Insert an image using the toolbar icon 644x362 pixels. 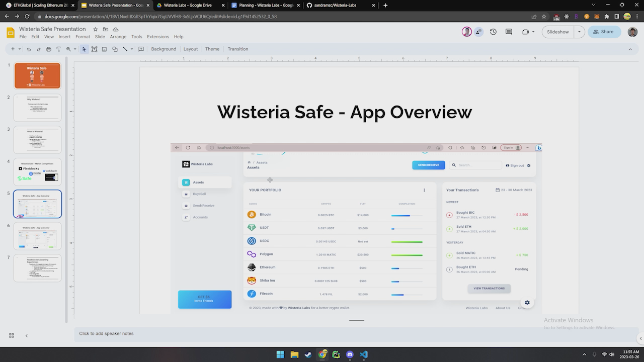coord(104,49)
